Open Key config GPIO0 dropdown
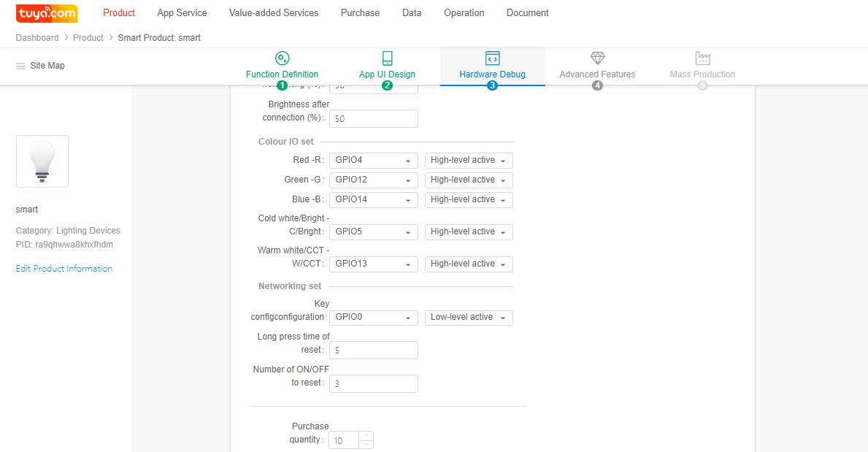Viewport: 868px width, 452px height. 374,318
